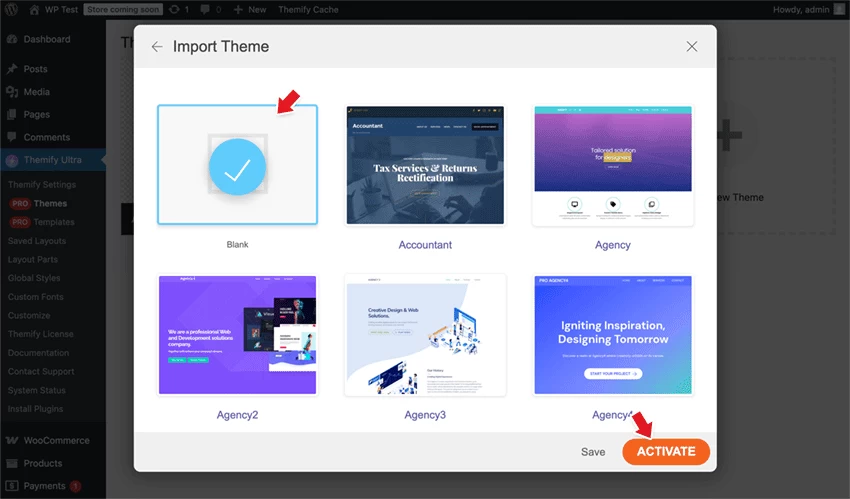
Task: Close the Import Theme dialog
Action: tap(692, 47)
